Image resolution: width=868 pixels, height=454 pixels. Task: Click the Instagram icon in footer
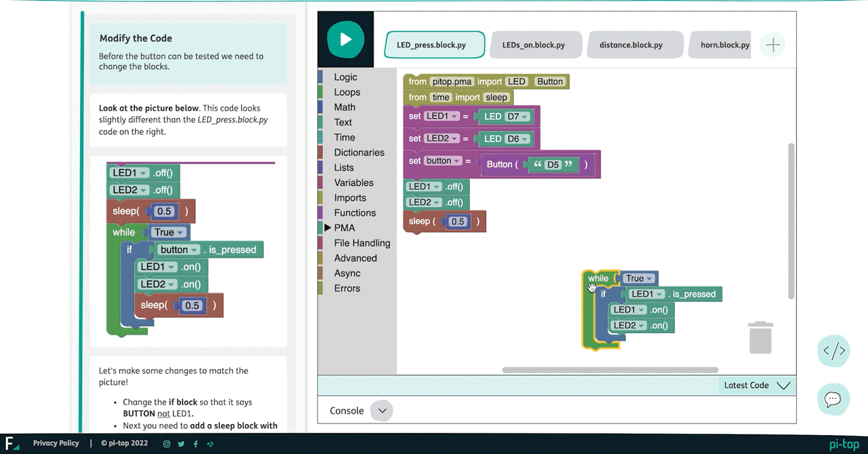click(167, 444)
